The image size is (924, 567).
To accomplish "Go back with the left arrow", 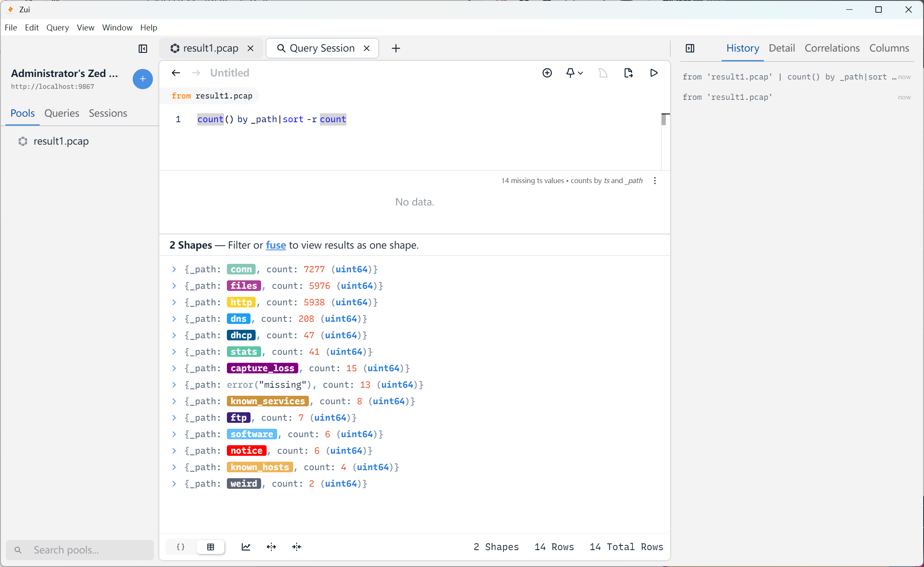I will tap(176, 73).
